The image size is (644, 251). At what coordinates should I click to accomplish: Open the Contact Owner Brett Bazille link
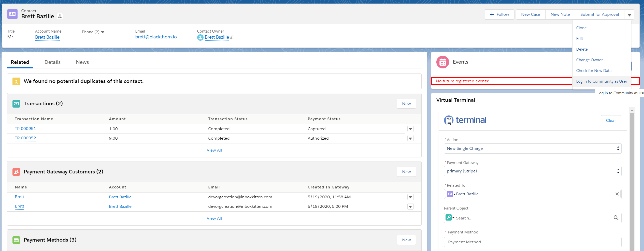click(x=217, y=37)
